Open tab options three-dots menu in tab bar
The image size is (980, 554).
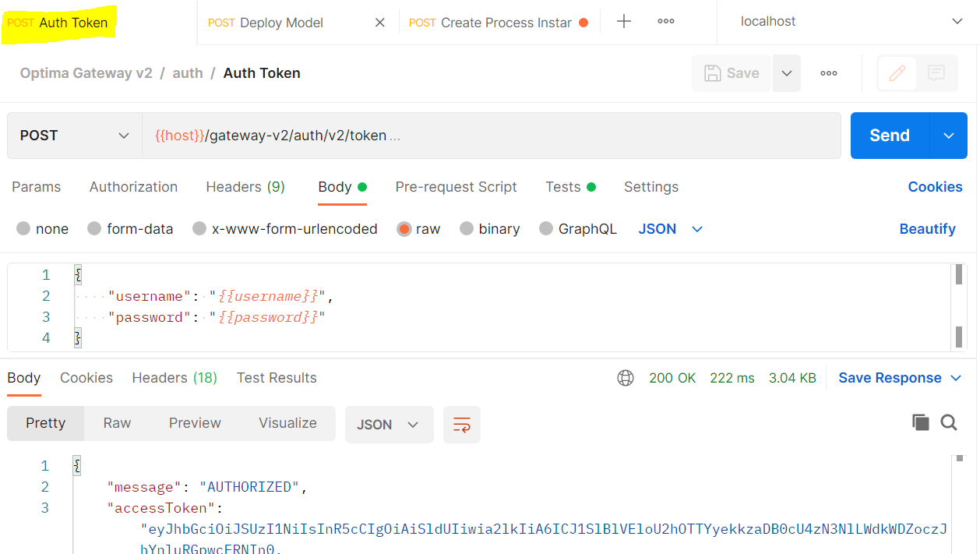(666, 22)
